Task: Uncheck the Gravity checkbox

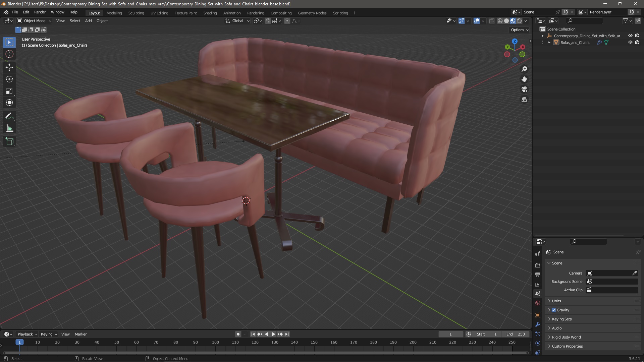Action: coord(554,310)
